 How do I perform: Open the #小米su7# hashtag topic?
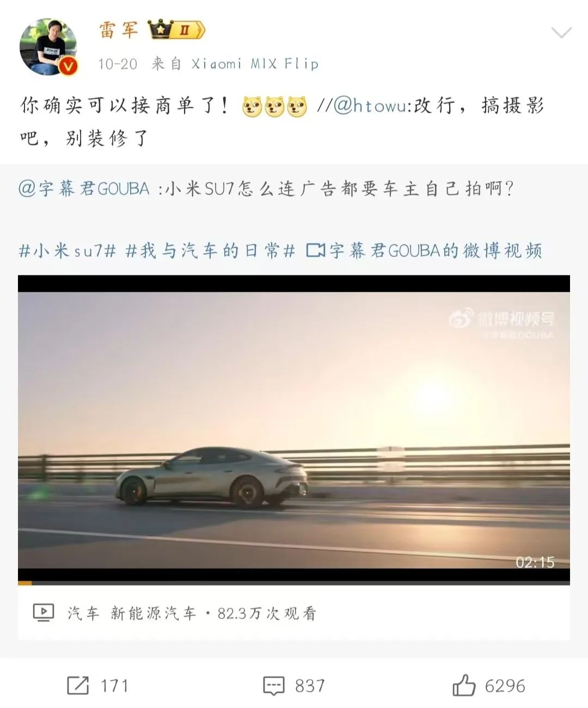[68, 250]
